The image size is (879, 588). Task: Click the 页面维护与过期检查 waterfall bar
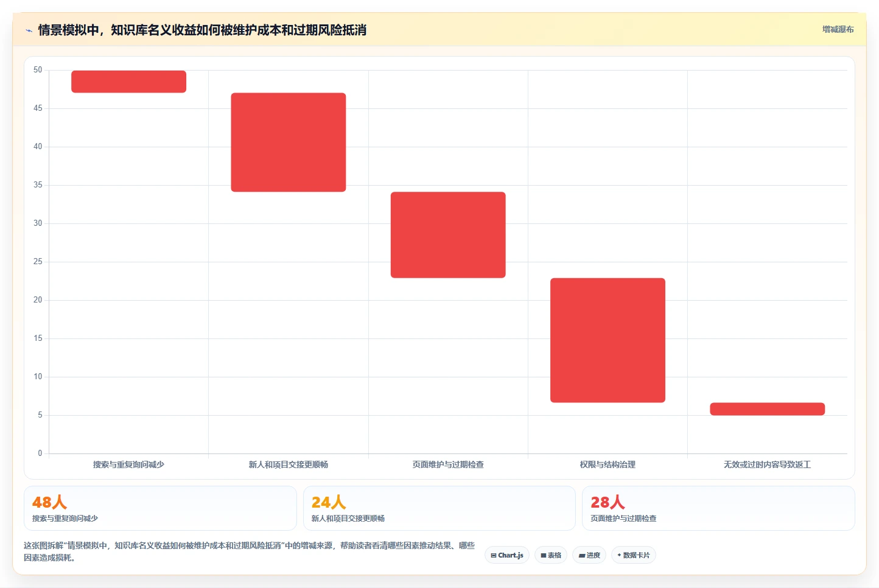448,235
